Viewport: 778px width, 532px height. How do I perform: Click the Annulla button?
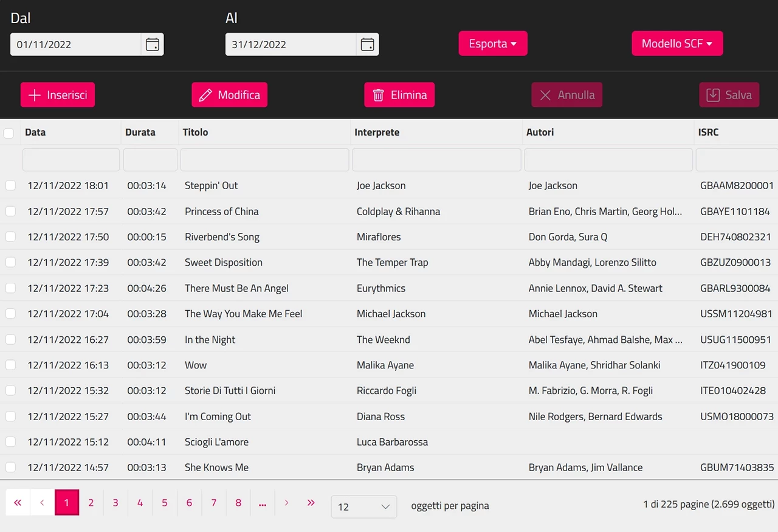[x=567, y=95]
